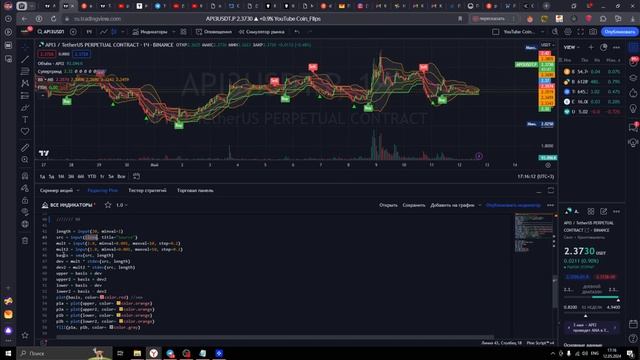Image resolution: width=640 pixels, height=360 pixels.
Task: Click the undo arrow in top toolbar
Action: click(297, 31)
